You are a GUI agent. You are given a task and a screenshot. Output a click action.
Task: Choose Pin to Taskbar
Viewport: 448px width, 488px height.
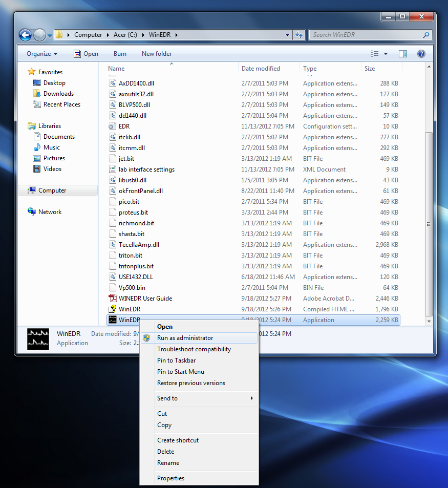[199, 360]
